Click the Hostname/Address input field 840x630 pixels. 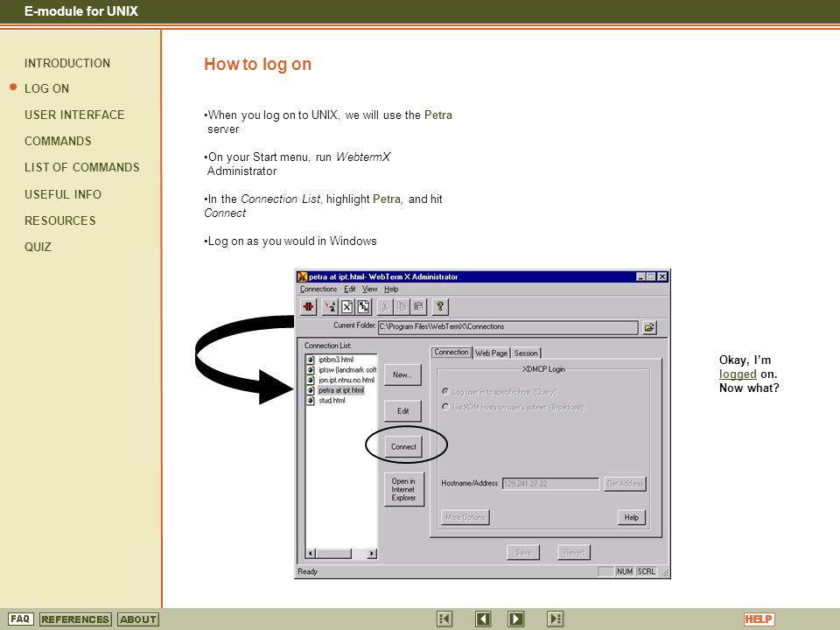[550, 484]
